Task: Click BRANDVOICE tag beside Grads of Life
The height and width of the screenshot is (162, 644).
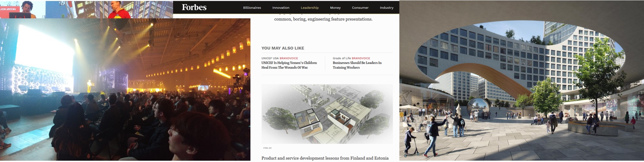Action: point(361,58)
